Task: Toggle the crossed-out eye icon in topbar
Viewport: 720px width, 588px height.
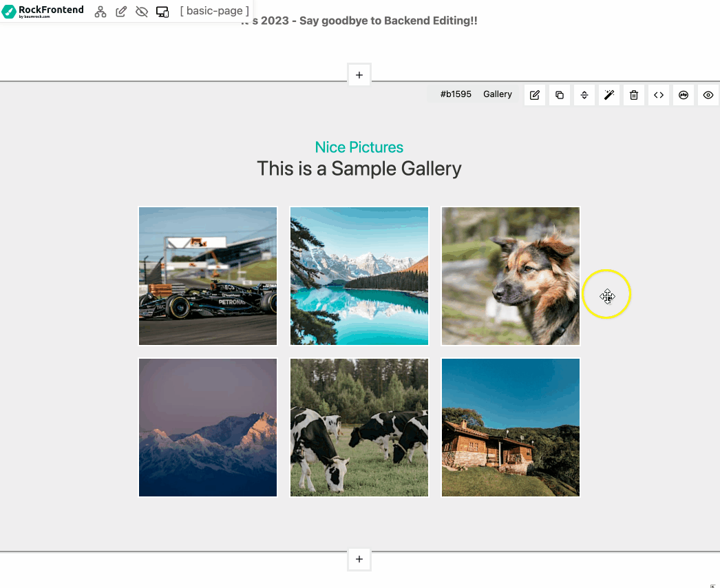Action: (x=142, y=12)
